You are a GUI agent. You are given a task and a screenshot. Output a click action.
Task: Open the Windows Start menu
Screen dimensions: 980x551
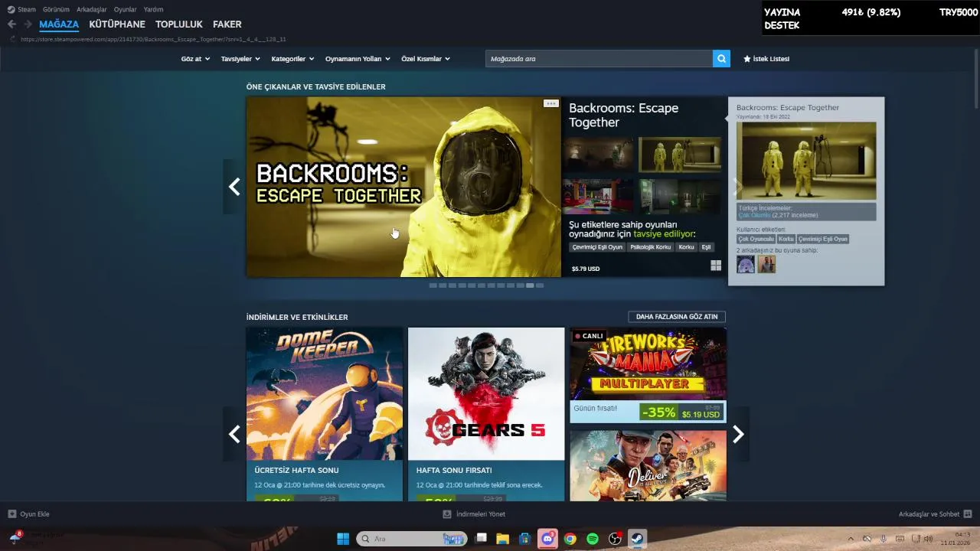point(343,539)
